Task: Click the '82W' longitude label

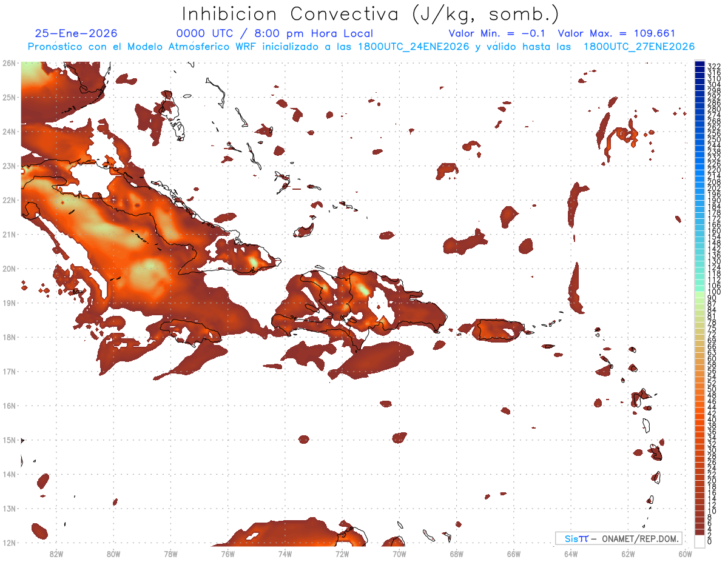Action: point(56,553)
